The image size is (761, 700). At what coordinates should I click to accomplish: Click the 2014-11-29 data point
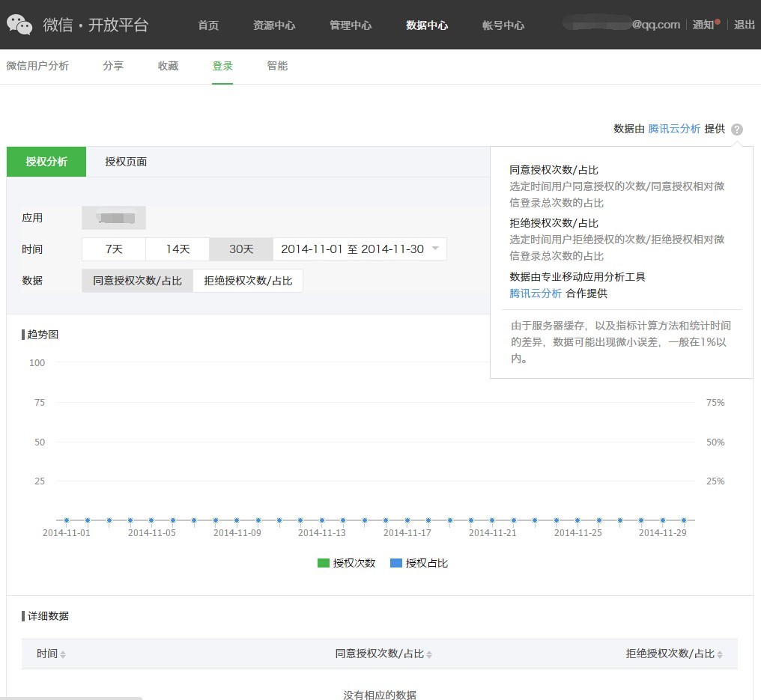pyautogui.click(x=662, y=520)
